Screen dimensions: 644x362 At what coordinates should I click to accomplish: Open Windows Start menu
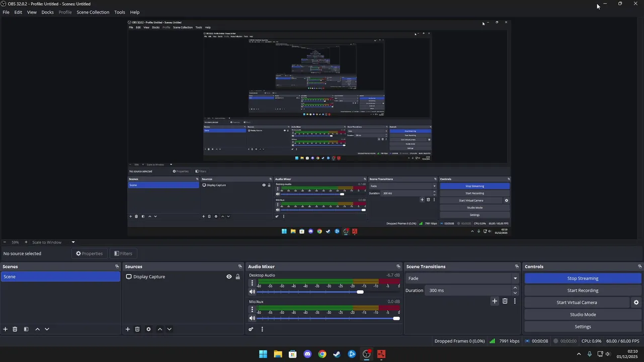tap(263, 354)
